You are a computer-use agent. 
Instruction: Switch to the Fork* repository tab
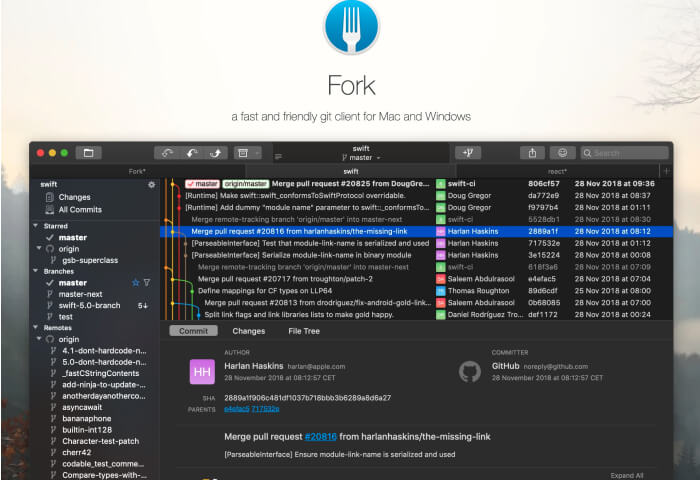tap(137, 171)
